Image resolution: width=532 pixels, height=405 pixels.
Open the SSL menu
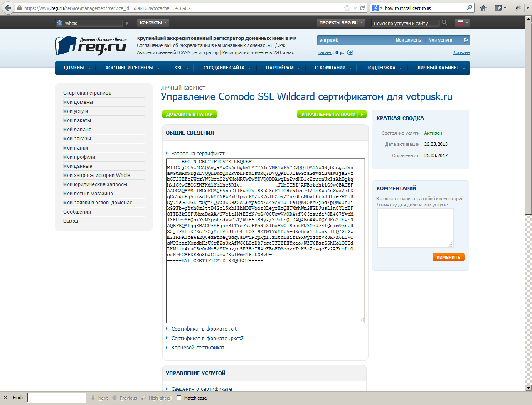(182, 68)
